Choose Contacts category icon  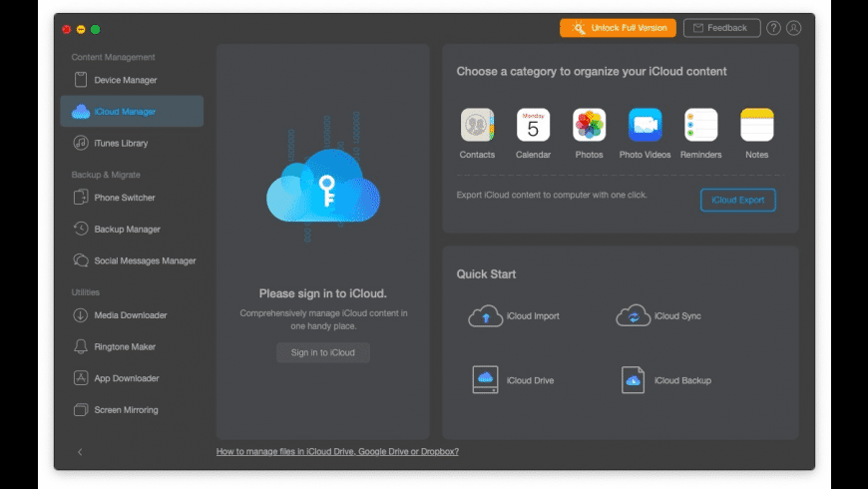[477, 125]
